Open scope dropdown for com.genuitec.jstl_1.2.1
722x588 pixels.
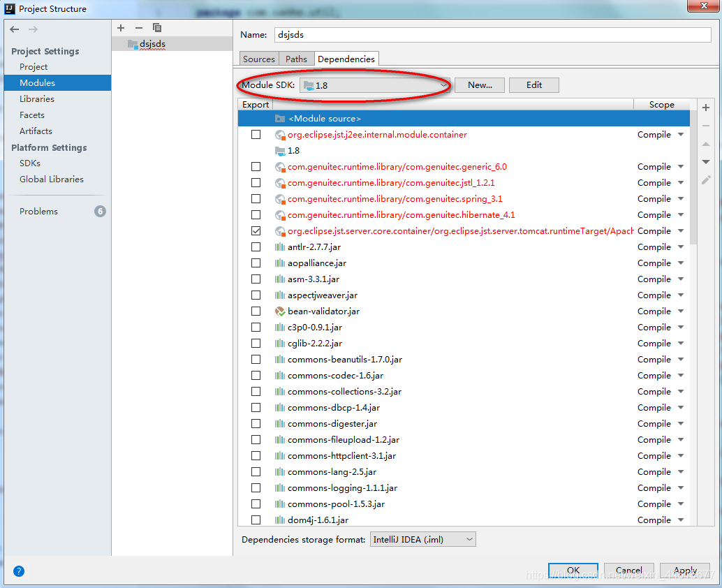point(681,183)
